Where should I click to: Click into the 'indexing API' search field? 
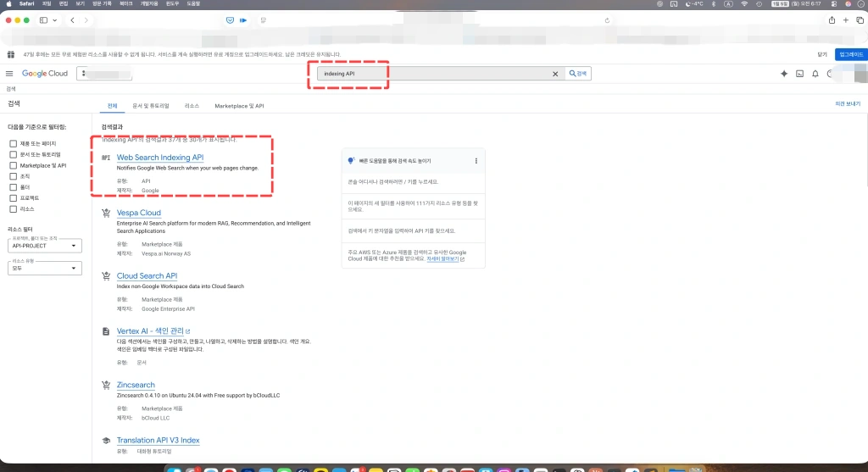coord(432,74)
